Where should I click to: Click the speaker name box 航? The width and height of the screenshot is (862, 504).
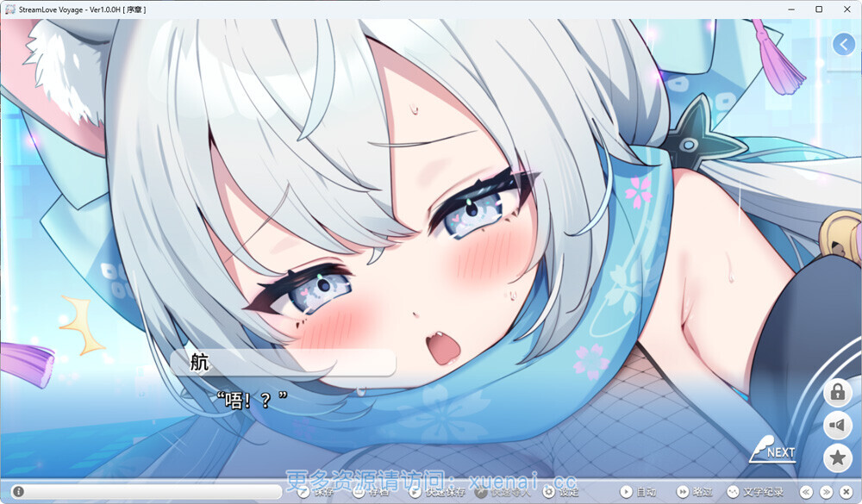pos(283,362)
